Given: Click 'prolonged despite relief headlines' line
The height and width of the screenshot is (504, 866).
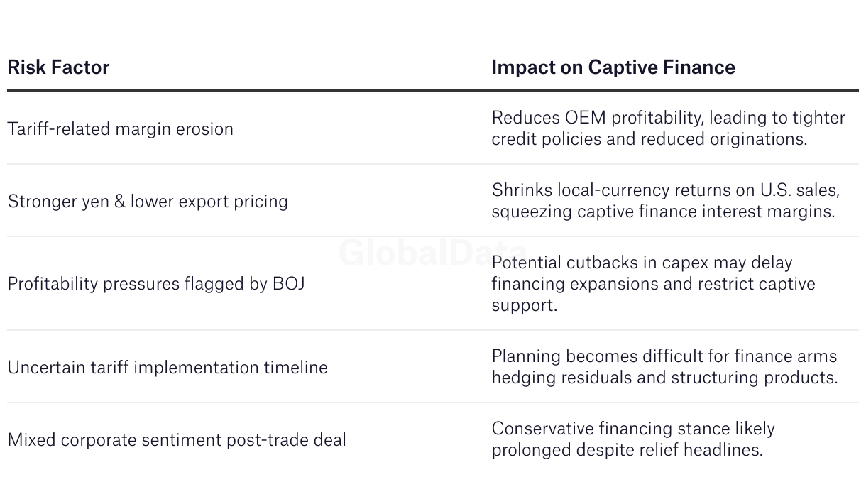Looking at the screenshot, I should [627, 450].
